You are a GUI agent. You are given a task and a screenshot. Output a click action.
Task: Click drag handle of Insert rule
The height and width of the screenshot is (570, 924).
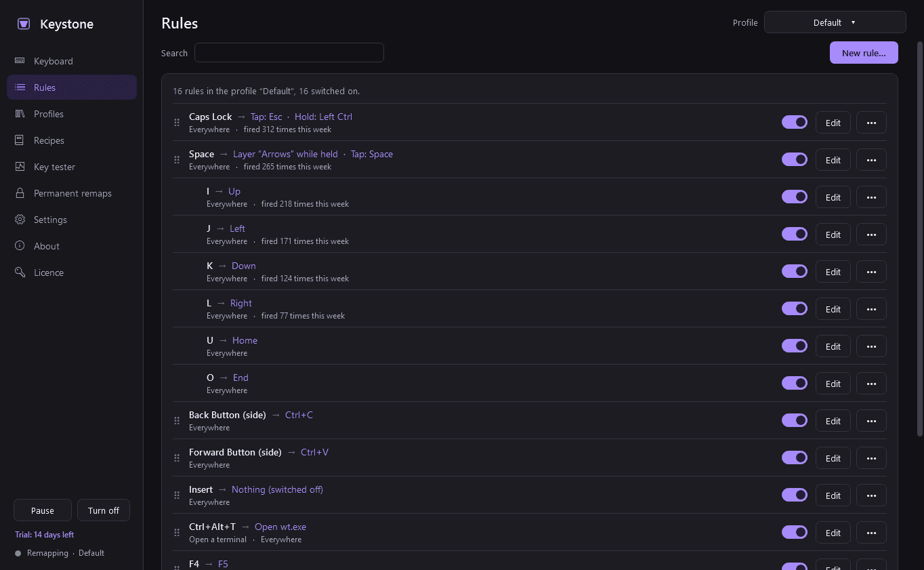tap(177, 495)
